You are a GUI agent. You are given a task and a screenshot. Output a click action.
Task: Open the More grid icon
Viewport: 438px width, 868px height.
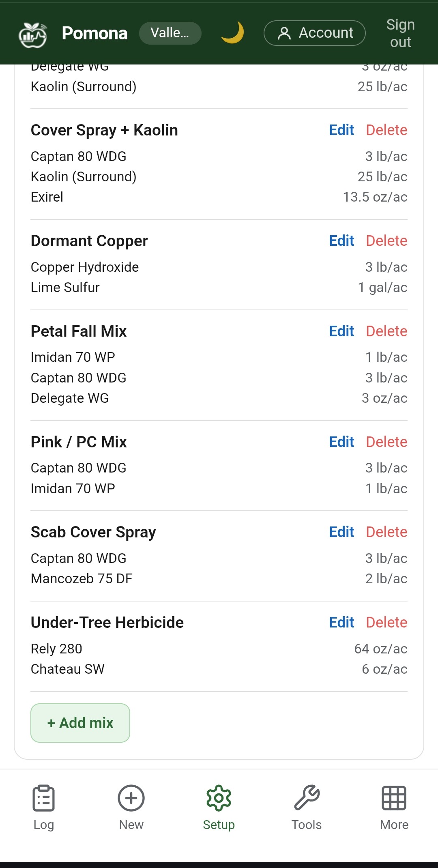pyautogui.click(x=394, y=798)
